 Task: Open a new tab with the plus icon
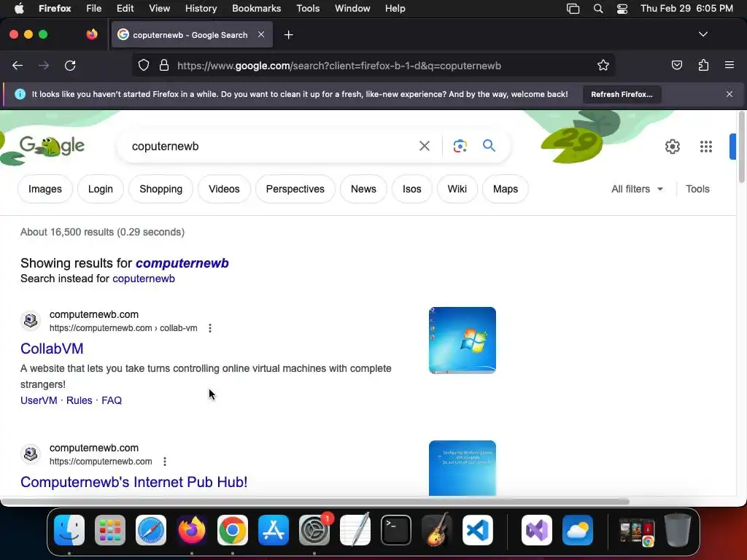click(x=289, y=35)
